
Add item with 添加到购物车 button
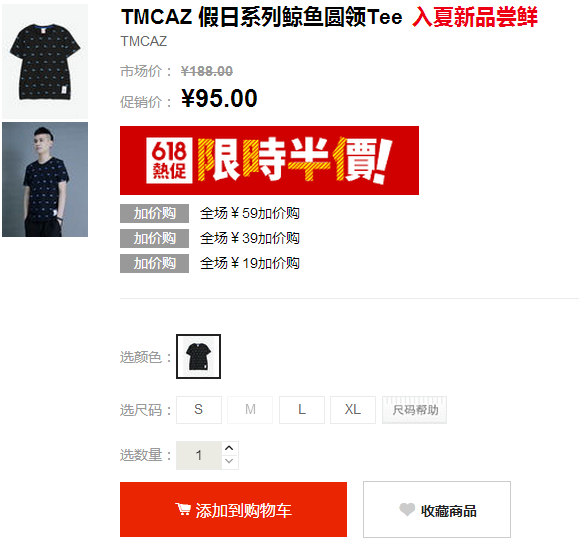pos(233,510)
